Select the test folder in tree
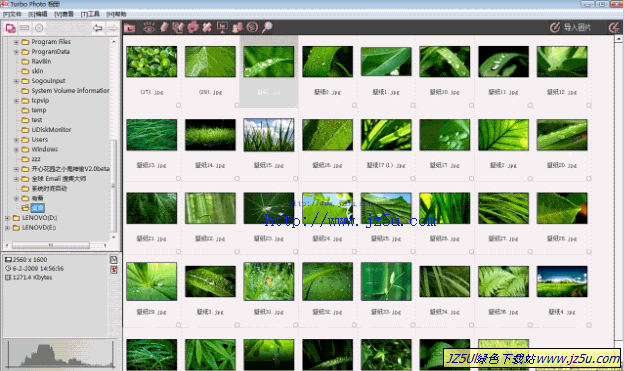The image size is (624, 371). coord(37,120)
